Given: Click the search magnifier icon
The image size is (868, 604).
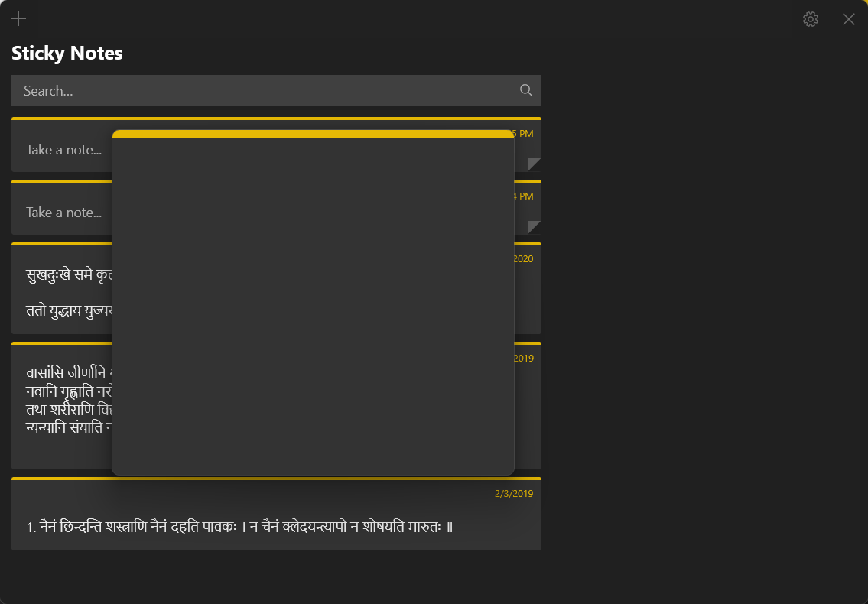Looking at the screenshot, I should tap(526, 90).
